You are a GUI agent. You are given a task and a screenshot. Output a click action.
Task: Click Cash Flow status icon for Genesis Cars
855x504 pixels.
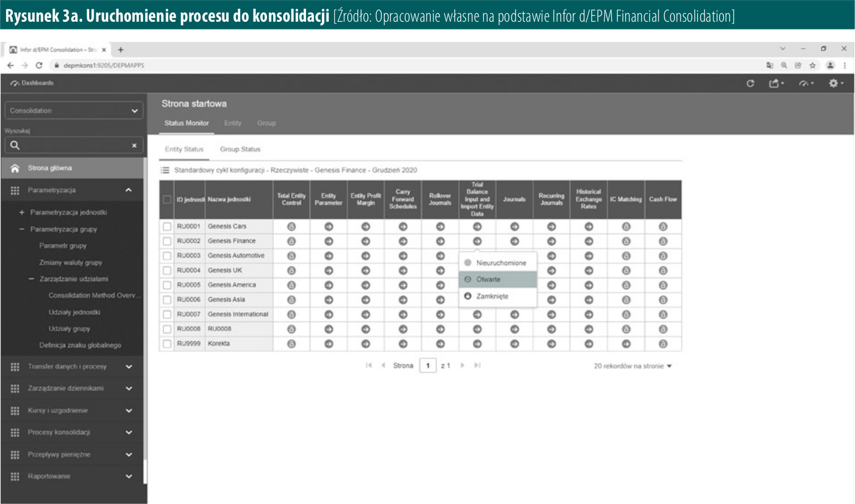pyautogui.click(x=663, y=227)
